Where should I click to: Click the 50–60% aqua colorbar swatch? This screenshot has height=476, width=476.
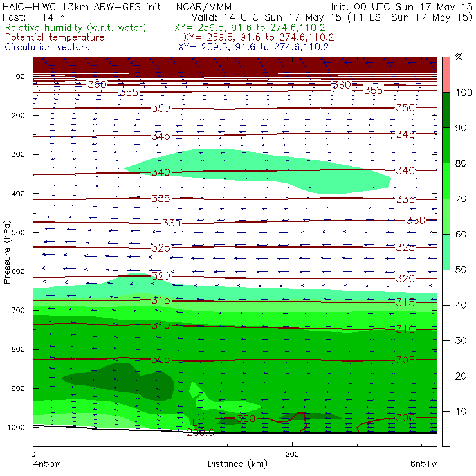(446, 252)
